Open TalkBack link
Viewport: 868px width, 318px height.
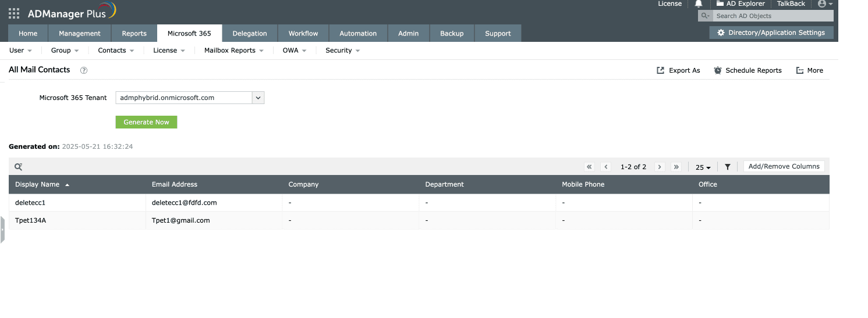(791, 3)
